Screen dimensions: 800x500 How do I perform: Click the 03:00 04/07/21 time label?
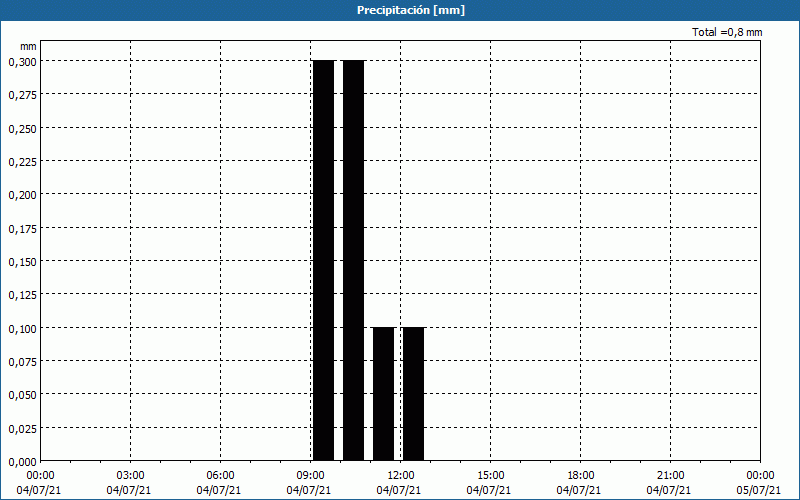[129, 483]
